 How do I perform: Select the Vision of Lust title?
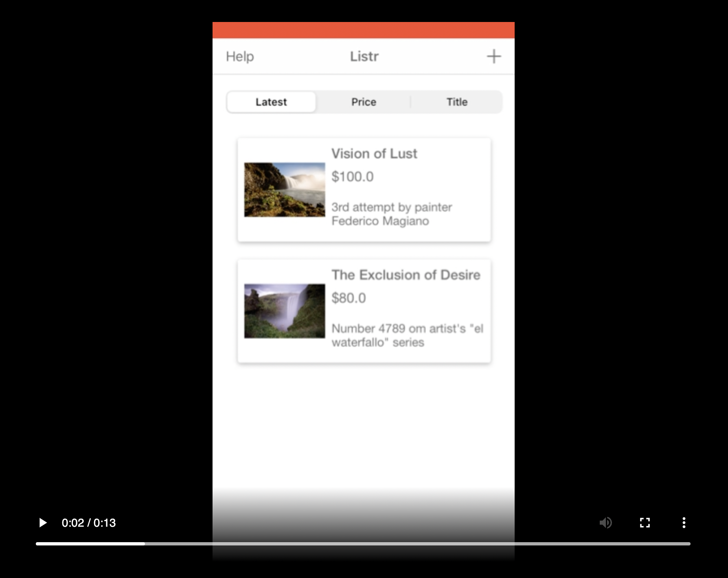(x=374, y=153)
